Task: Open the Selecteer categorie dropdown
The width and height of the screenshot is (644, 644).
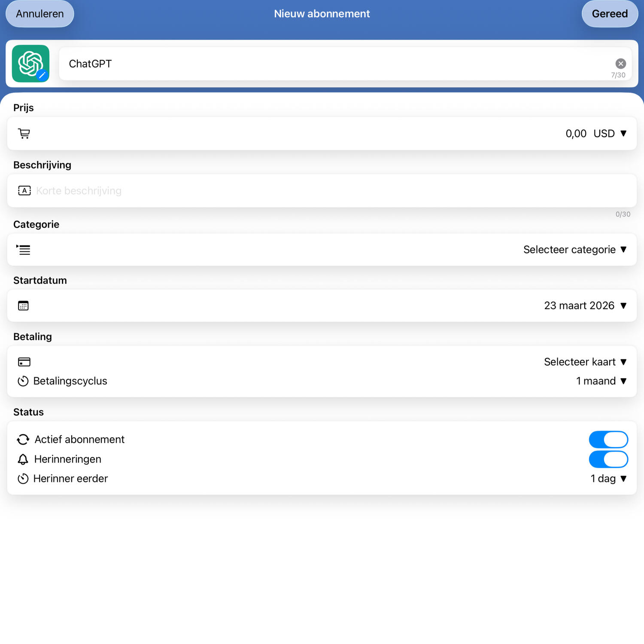Action: (x=574, y=250)
